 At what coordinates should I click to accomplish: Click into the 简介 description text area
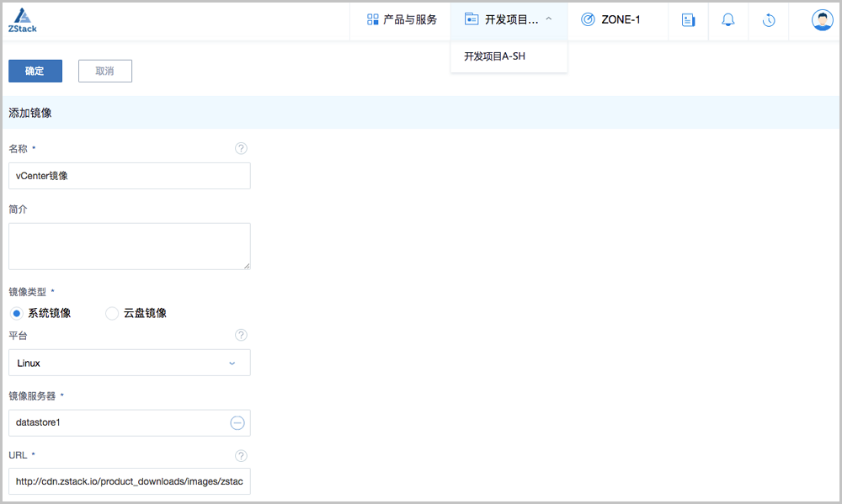130,247
